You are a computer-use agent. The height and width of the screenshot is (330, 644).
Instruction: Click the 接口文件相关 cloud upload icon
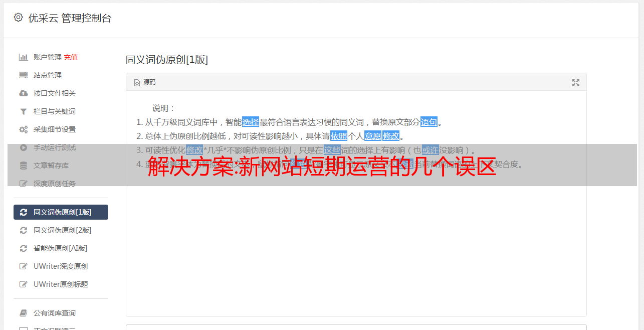point(23,93)
